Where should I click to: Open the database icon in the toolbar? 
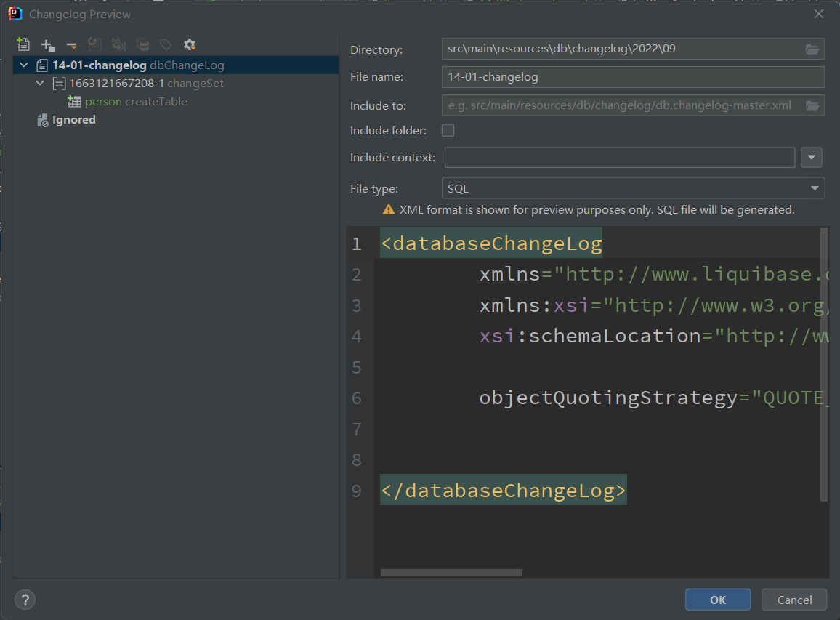tap(142, 44)
